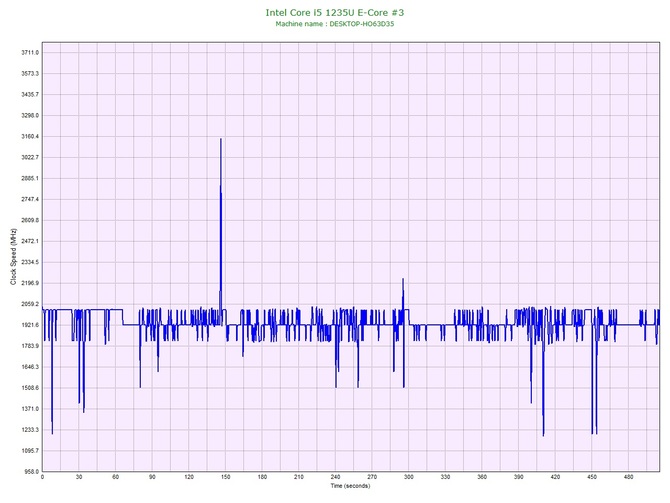Click the 30 tick on time axis
Viewport: 670px width, 503px height.
[79, 477]
